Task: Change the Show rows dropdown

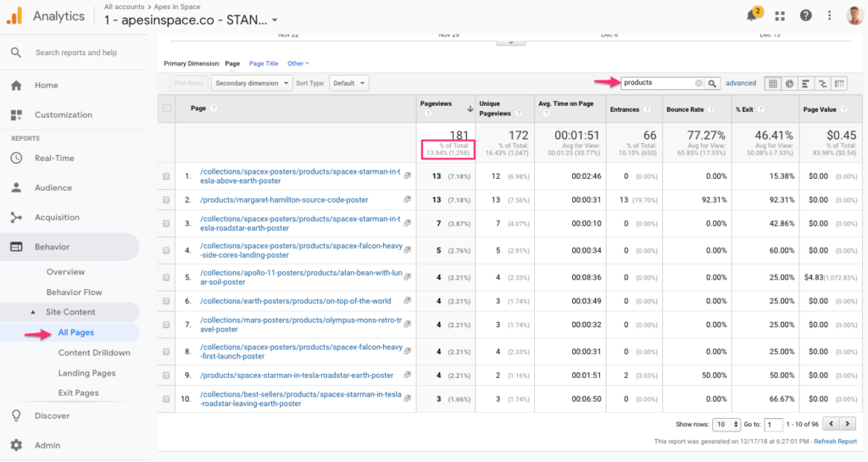Action: click(726, 425)
